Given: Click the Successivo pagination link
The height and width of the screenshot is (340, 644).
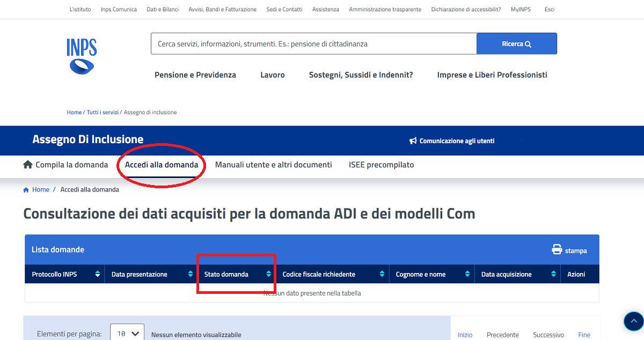Looking at the screenshot, I should click(548, 335).
